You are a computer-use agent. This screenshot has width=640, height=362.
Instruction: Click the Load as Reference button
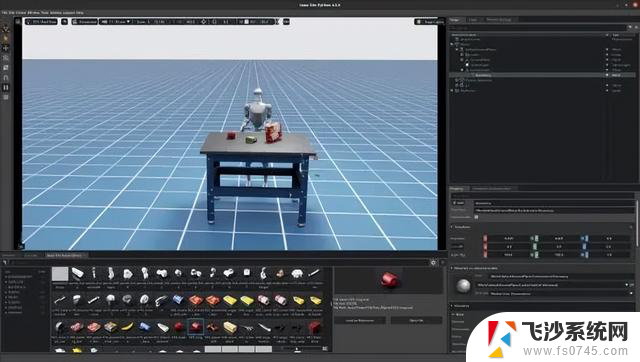tap(360, 320)
